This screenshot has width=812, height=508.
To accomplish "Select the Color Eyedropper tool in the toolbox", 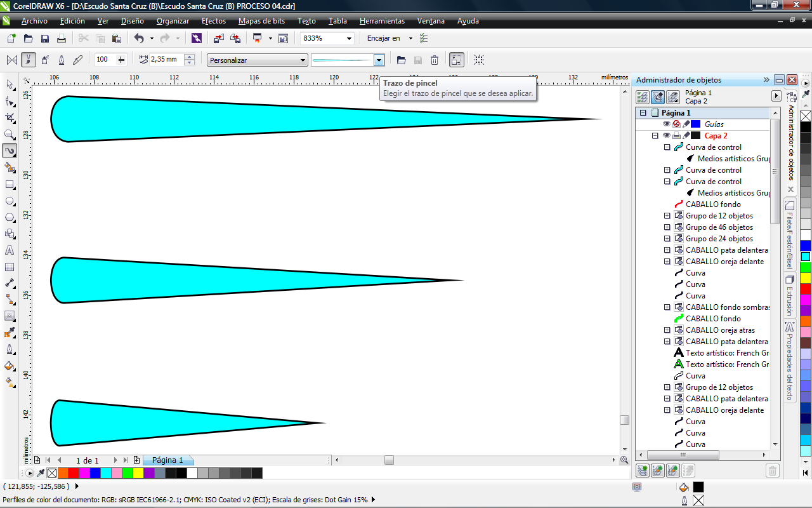I will (x=10, y=333).
